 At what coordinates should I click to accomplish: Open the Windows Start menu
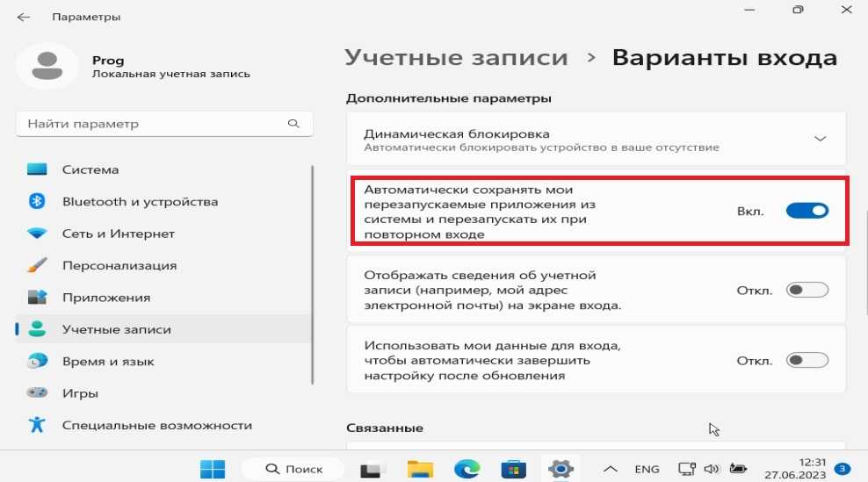click(x=213, y=470)
